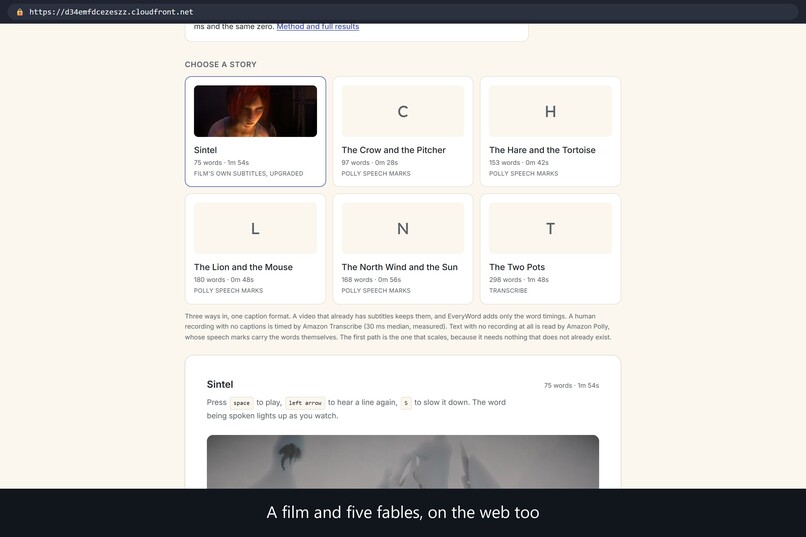The width and height of the screenshot is (806, 537).
Task: Click 'FILM'S OWN SUBTITLES, UPGRADED' label
Action: point(248,174)
